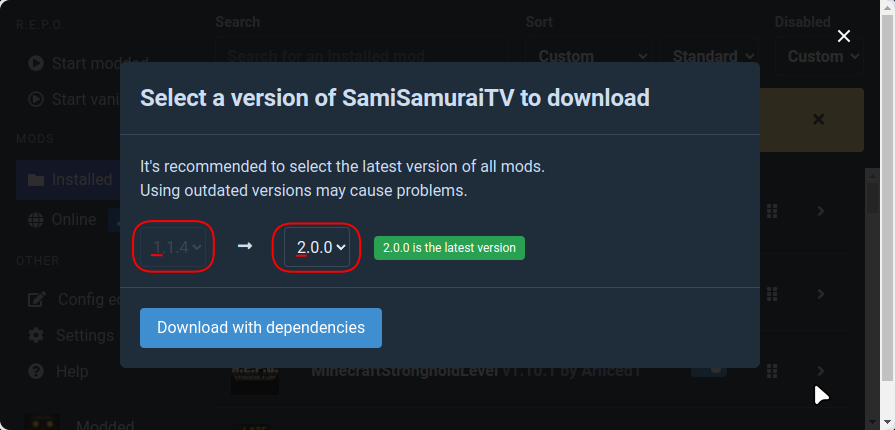Screen dimensions: 895x430
Task: Expand the MinecraftStrongholdLevel row chevron
Action: pyautogui.click(x=821, y=371)
